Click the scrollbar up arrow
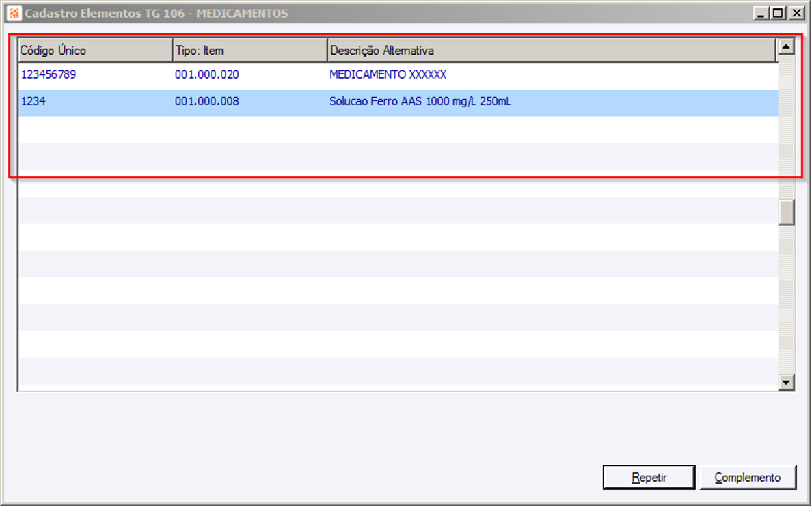Image resolution: width=812 pixels, height=507 pixels. pos(786,47)
